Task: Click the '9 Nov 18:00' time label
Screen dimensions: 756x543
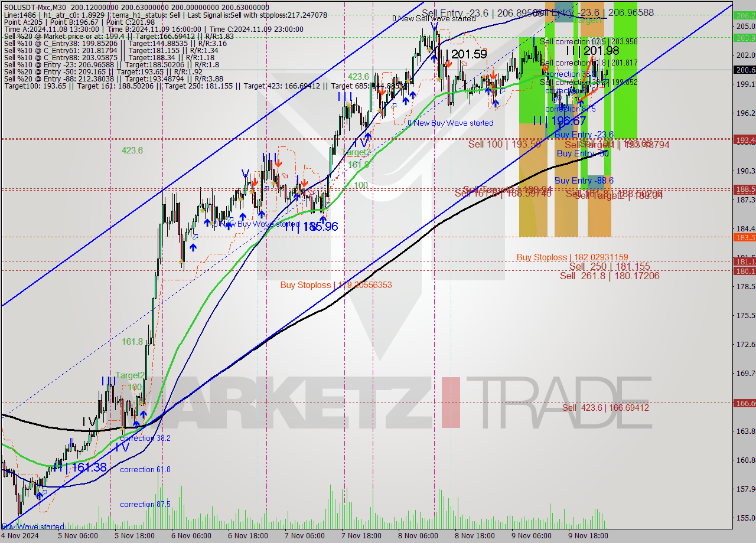Action: (x=588, y=536)
